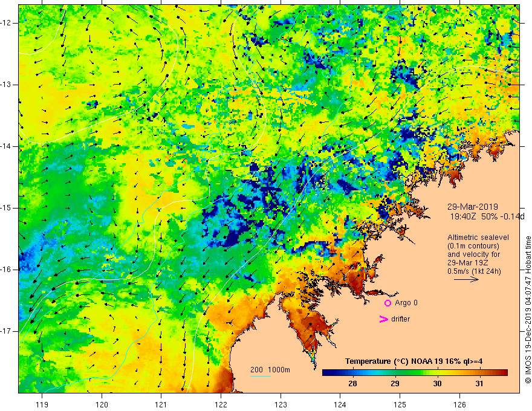Click the cyan 200 1000m depth contour sample line

coord(260,376)
